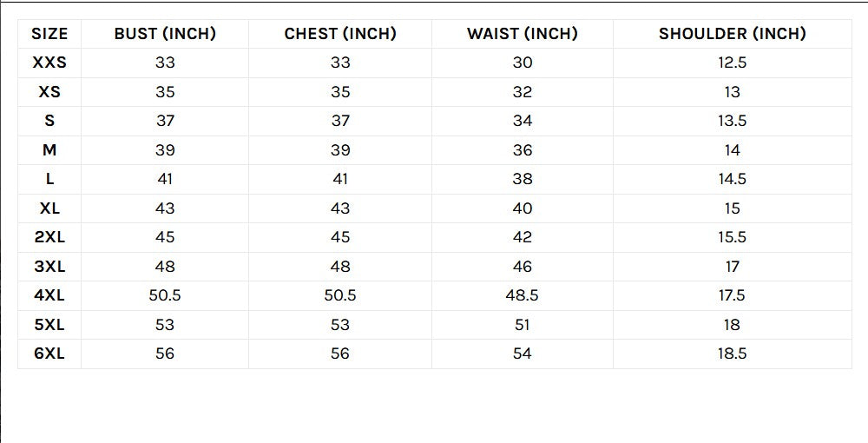Click the BUST (INCH) column header
The height and width of the screenshot is (443, 868).
tap(165, 34)
